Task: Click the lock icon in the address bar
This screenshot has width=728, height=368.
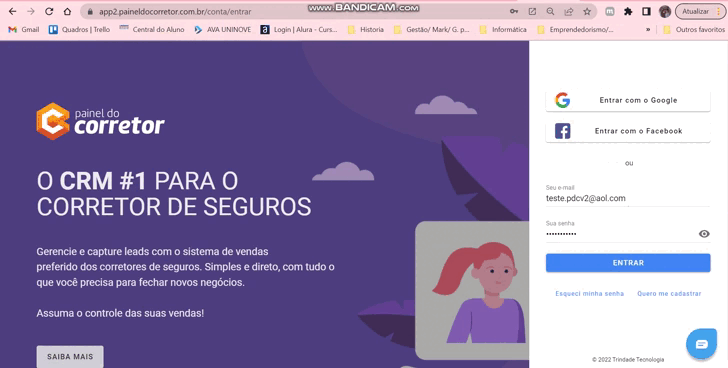Action: pyautogui.click(x=90, y=12)
